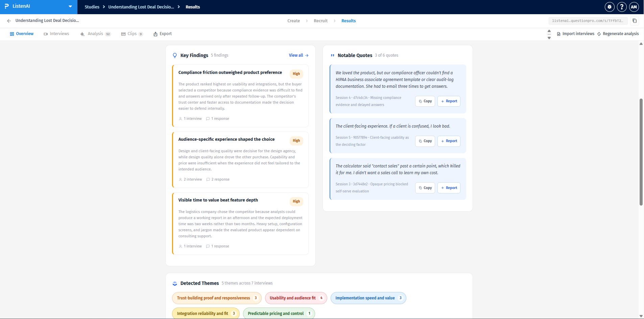Click the Detected Themes layers icon
644x319 pixels.
tap(175, 284)
